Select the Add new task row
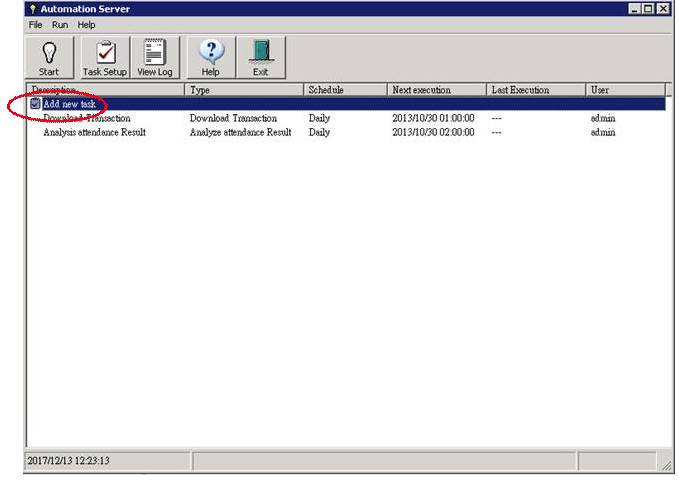The height and width of the screenshot is (480, 679). [x=346, y=104]
